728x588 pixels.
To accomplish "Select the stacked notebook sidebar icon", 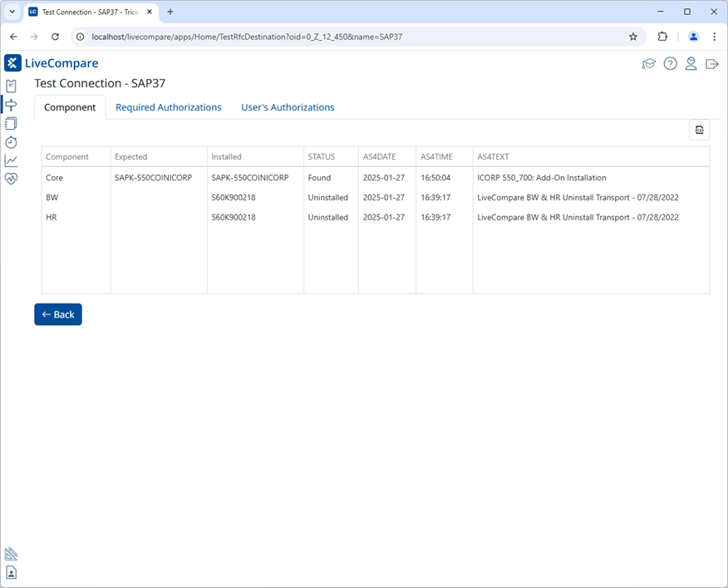I will click(11, 123).
